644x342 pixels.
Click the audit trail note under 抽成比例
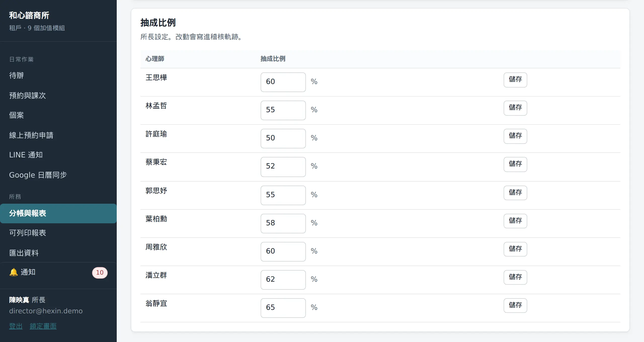(x=191, y=37)
